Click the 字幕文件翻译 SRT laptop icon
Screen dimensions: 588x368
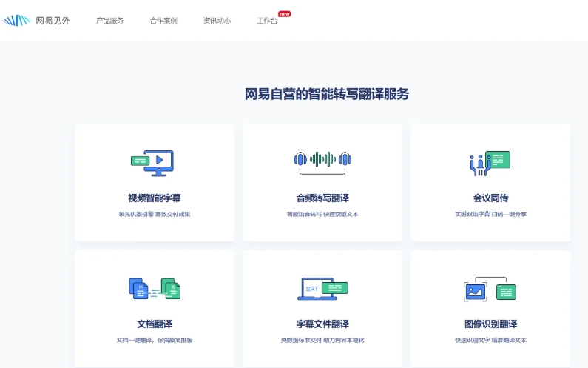(322, 289)
